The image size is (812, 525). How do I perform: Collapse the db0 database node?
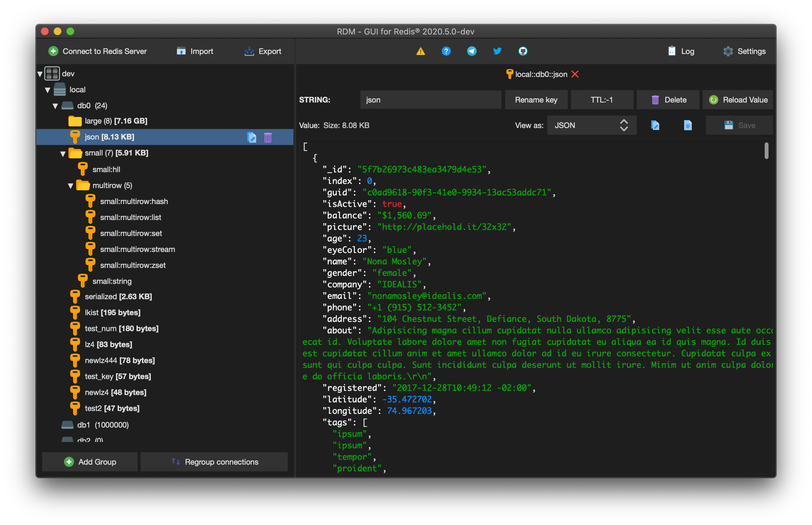tap(55, 106)
